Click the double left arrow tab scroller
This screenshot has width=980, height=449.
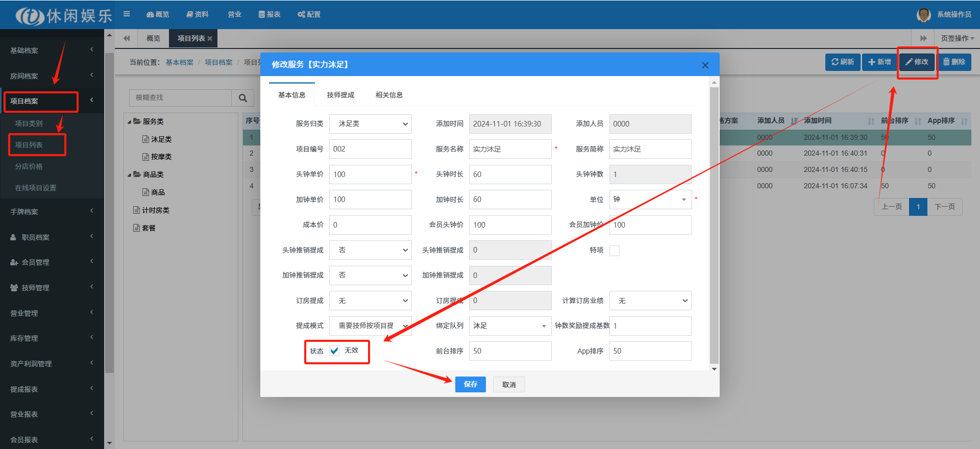[x=127, y=38]
